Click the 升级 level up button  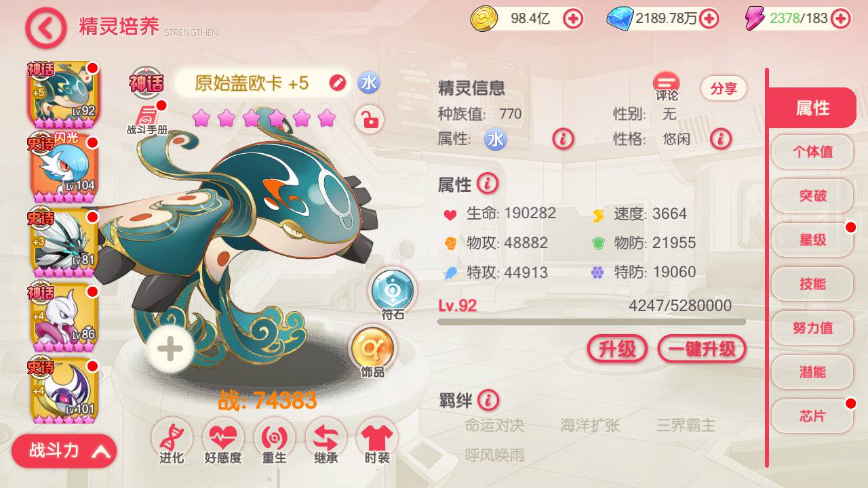[x=618, y=349]
